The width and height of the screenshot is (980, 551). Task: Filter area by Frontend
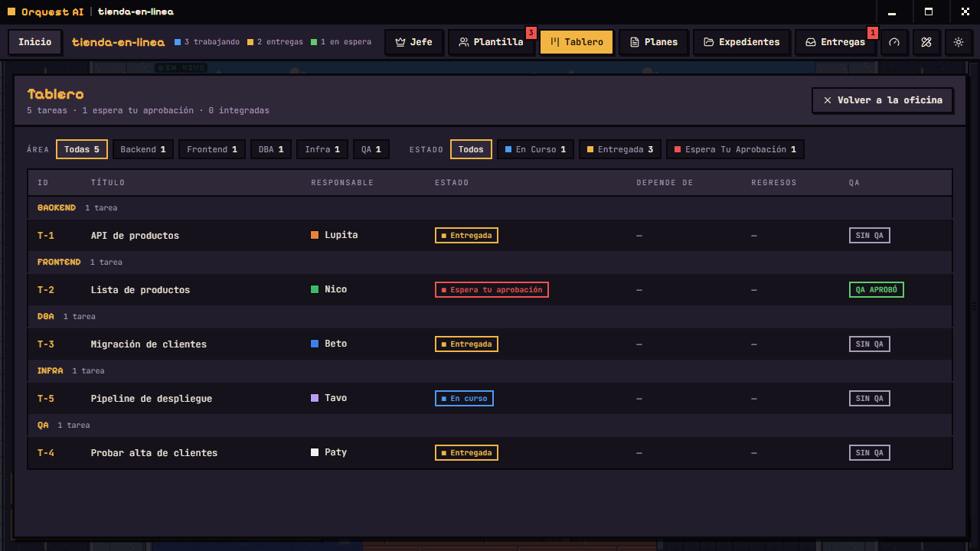click(212, 149)
